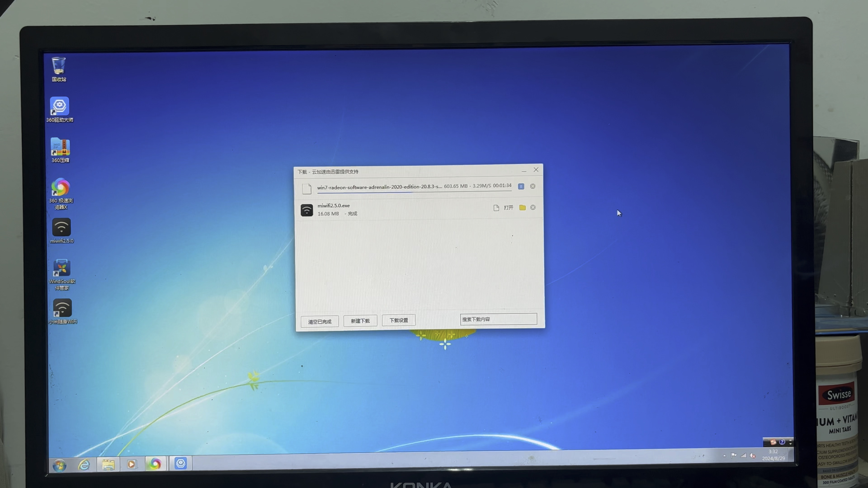Click the radeon download progress bar
Screen dimensions: 868x488
[414, 192]
